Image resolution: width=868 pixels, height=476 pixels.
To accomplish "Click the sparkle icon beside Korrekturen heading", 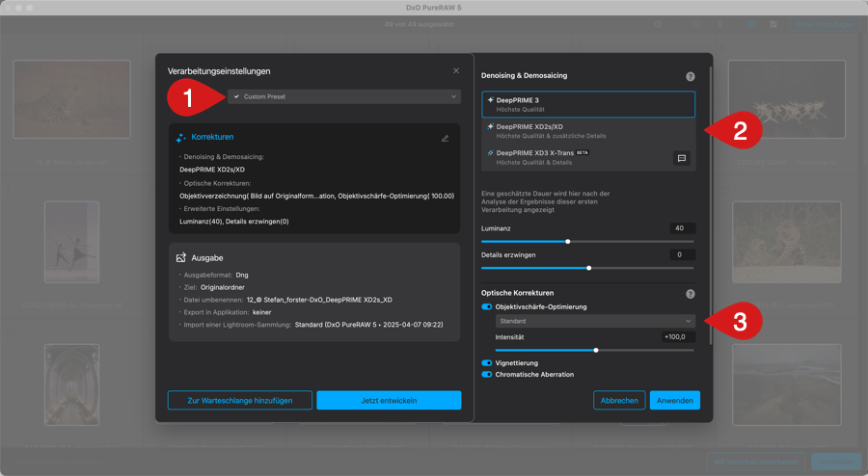I will (x=181, y=138).
